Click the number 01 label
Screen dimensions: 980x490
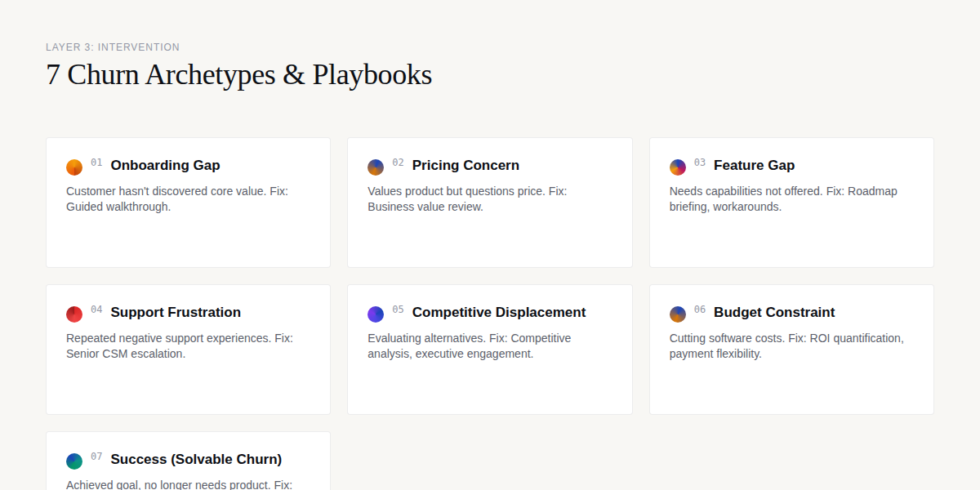96,163
